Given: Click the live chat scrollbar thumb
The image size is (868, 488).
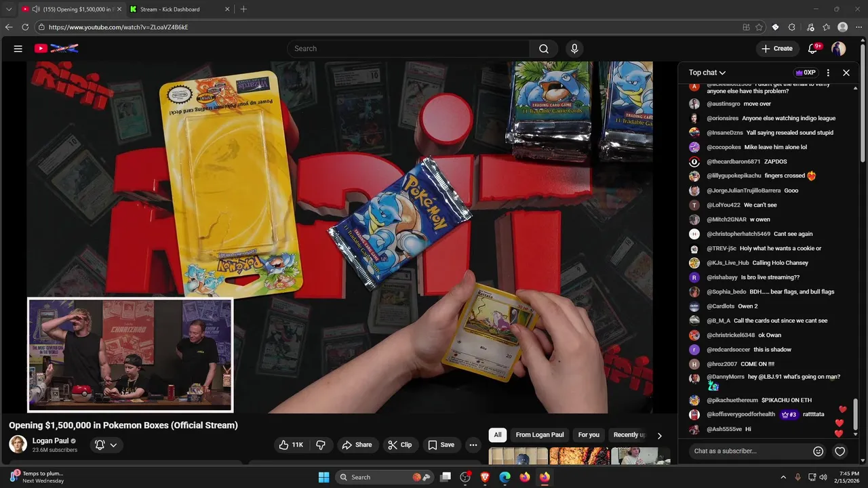Looking at the screenshot, I should click(856, 413).
